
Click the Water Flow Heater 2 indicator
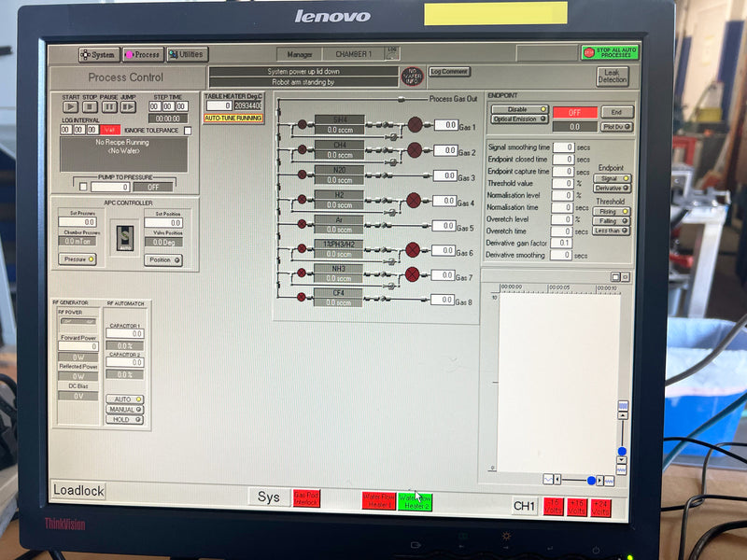click(x=415, y=502)
